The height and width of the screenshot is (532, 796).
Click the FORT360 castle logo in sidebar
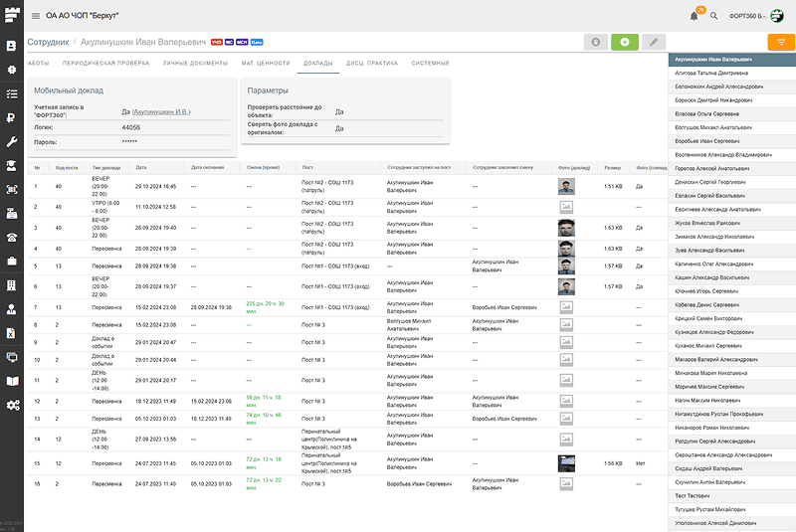[x=12, y=15]
